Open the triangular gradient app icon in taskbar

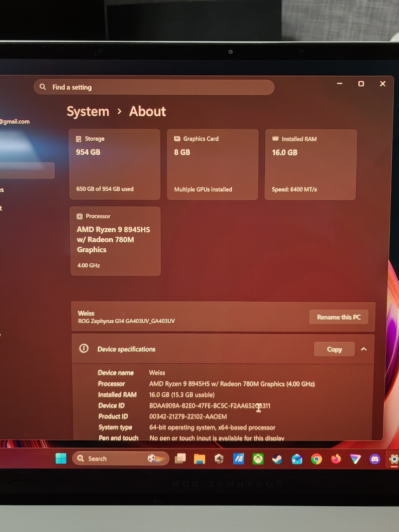pyautogui.click(x=355, y=459)
